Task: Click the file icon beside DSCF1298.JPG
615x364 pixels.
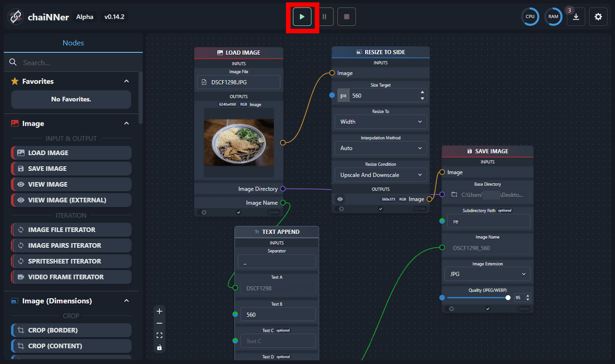Action: pos(205,82)
